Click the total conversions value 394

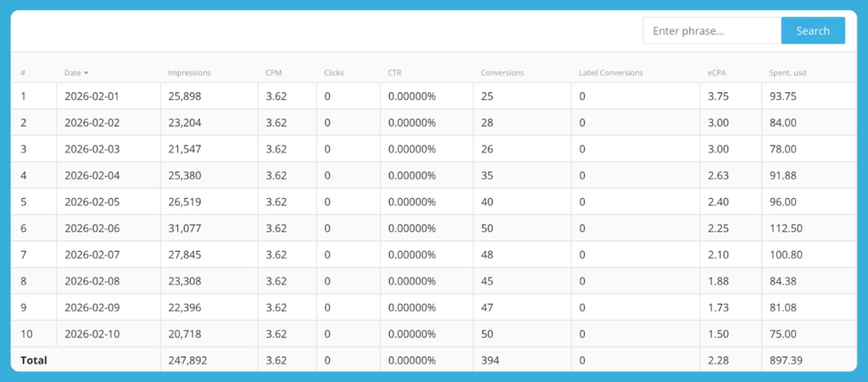point(490,360)
